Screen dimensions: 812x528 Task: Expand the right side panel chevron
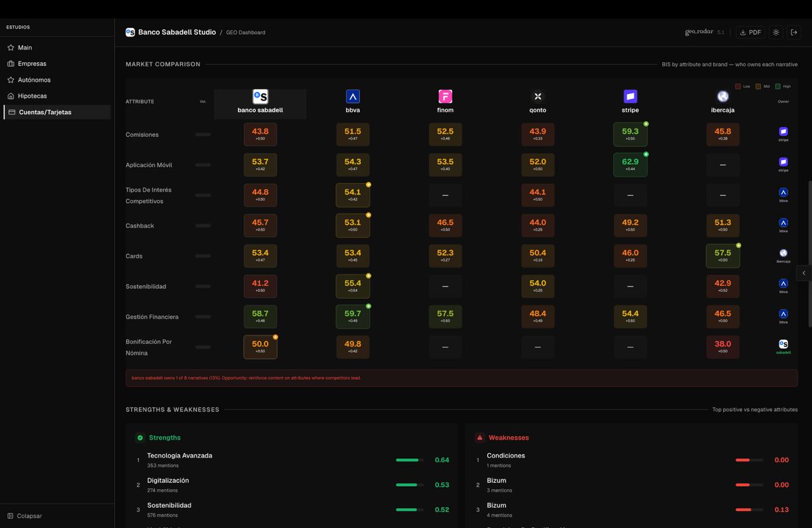coord(804,273)
